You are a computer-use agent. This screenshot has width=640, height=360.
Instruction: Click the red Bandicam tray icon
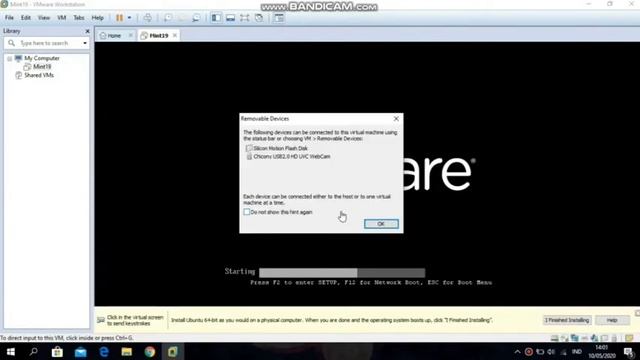(529, 351)
